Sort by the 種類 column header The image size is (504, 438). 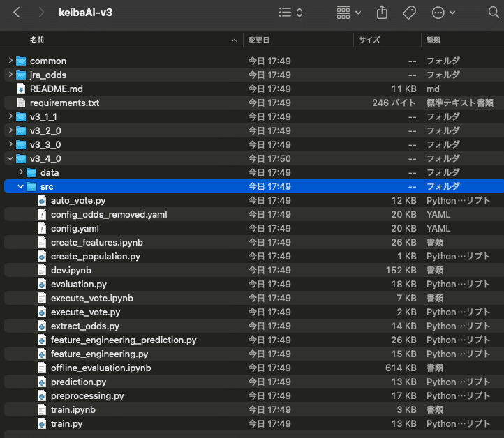[433, 40]
